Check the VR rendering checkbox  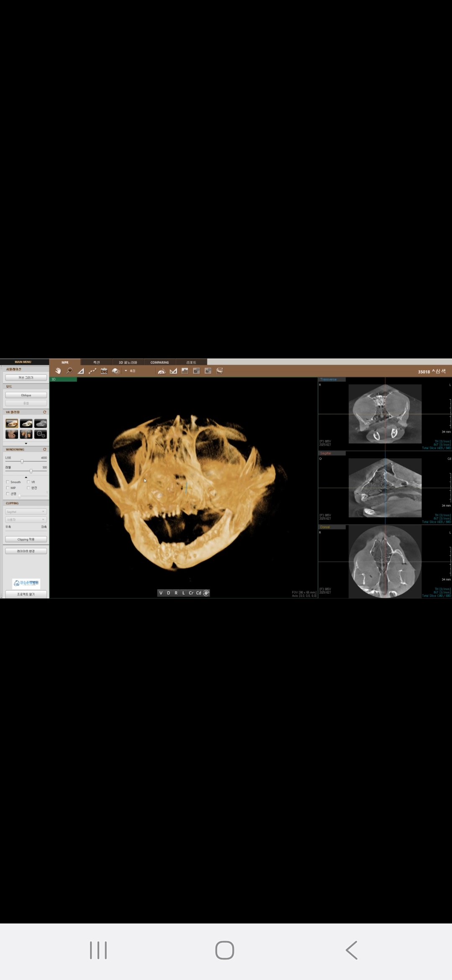click(28, 482)
